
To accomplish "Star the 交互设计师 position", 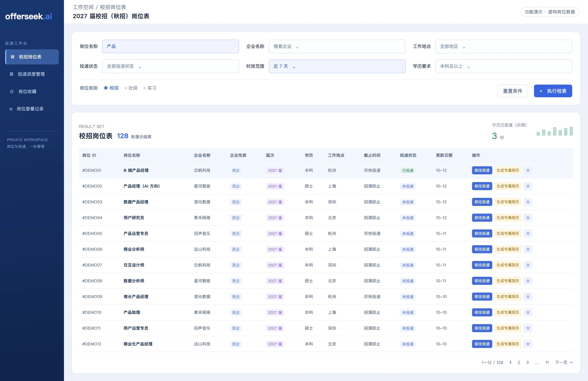I will pos(528,265).
